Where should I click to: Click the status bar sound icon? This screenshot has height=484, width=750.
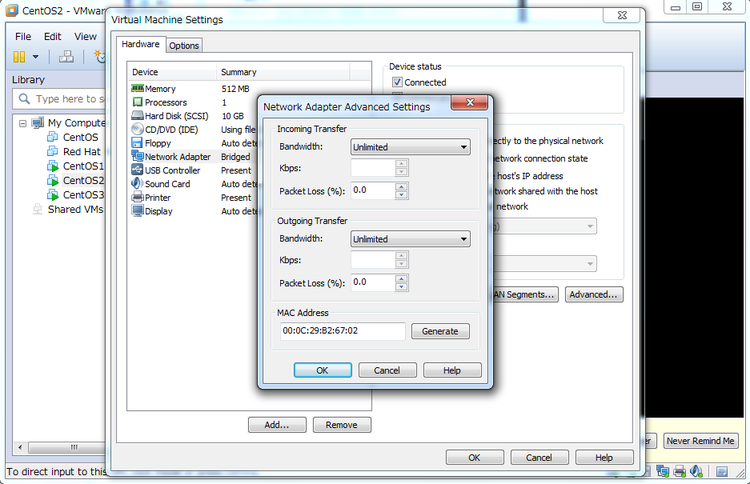tap(696, 471)
